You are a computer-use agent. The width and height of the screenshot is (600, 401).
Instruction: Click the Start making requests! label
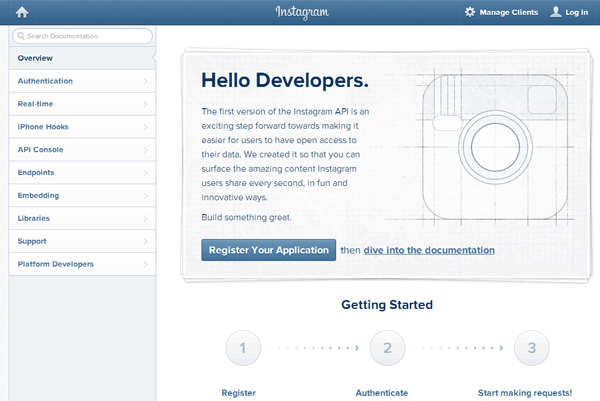[525, 393]
